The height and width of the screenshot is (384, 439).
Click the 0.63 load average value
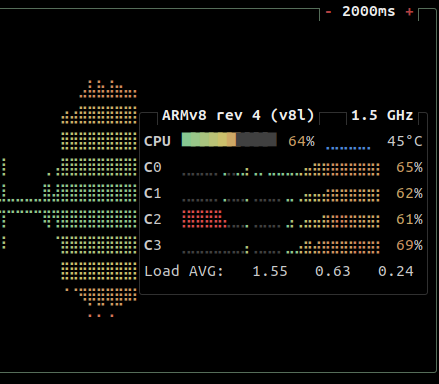point(333,271)
